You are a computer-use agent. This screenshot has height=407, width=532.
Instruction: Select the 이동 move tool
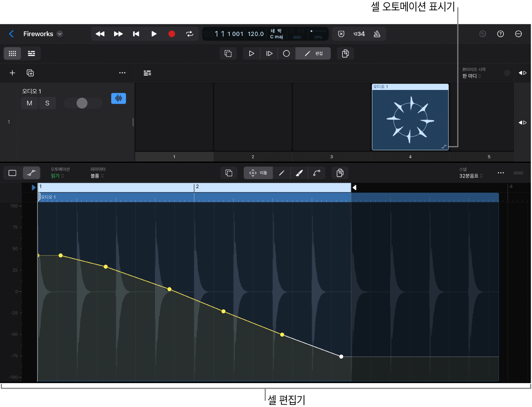258,173
